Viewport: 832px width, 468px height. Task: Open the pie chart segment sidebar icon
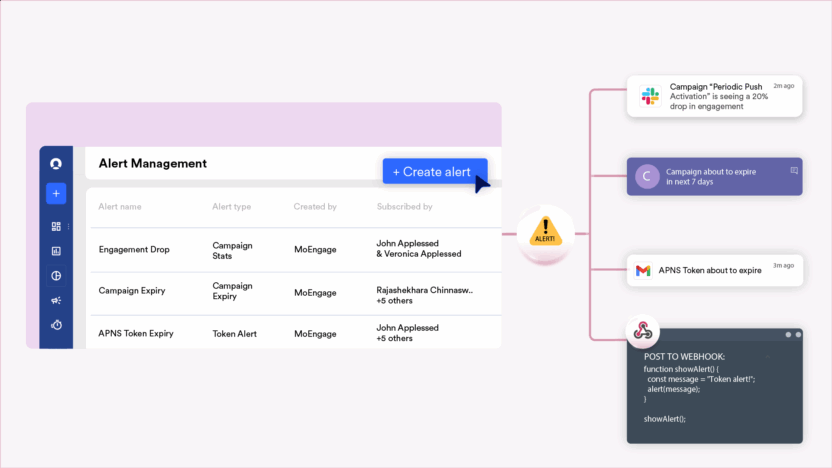point(56,276)
